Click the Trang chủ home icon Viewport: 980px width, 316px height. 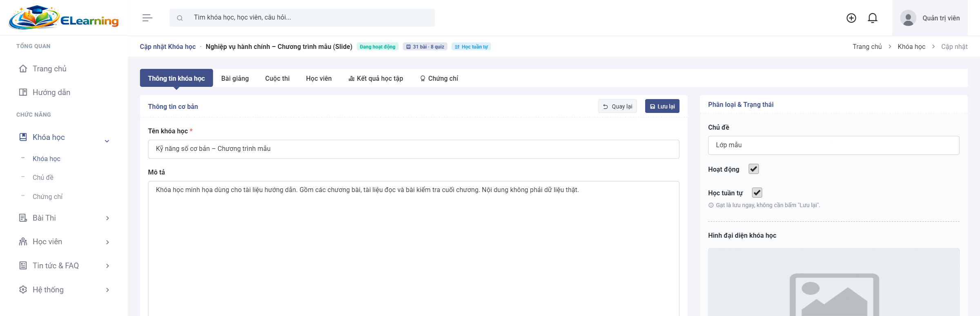pyautogui.click(x=23, y=69)
